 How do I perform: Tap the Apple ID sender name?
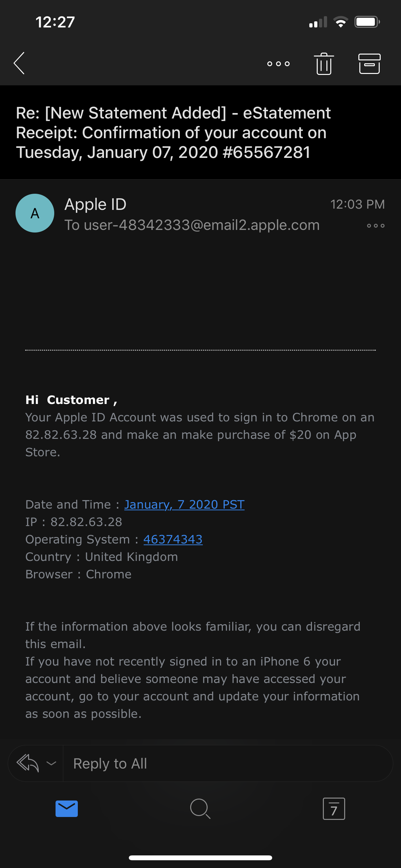point(95,204)
